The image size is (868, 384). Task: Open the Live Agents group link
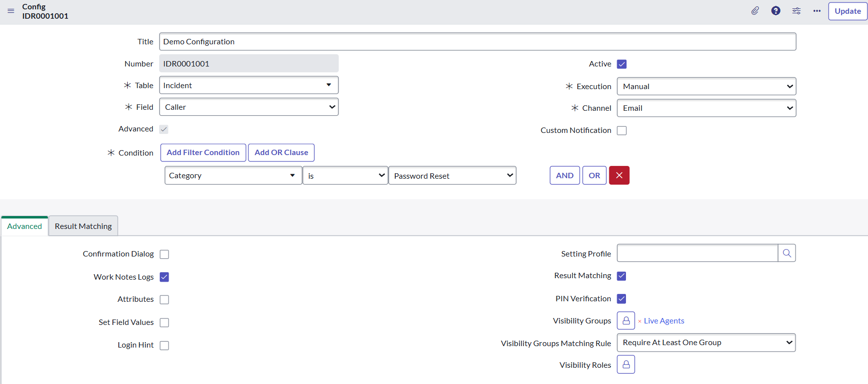(x=664, y=321)
